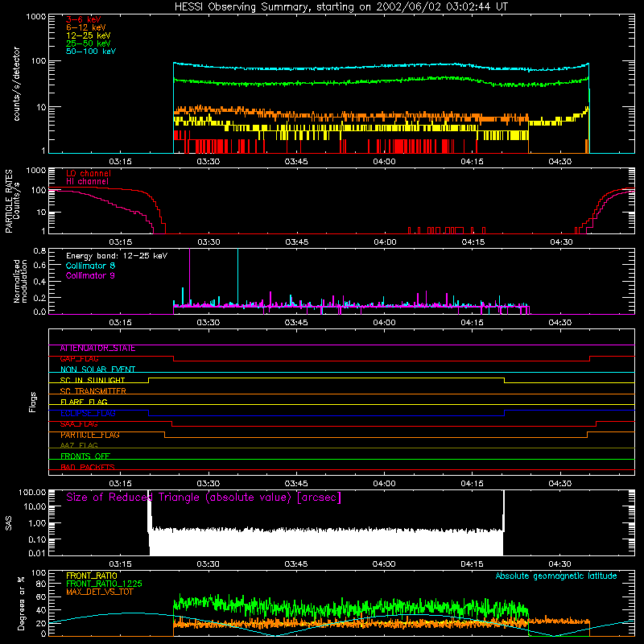Select the MAX_DET_VS_TOT legend label
644x644 pixels.
click(x=100, y=592)
